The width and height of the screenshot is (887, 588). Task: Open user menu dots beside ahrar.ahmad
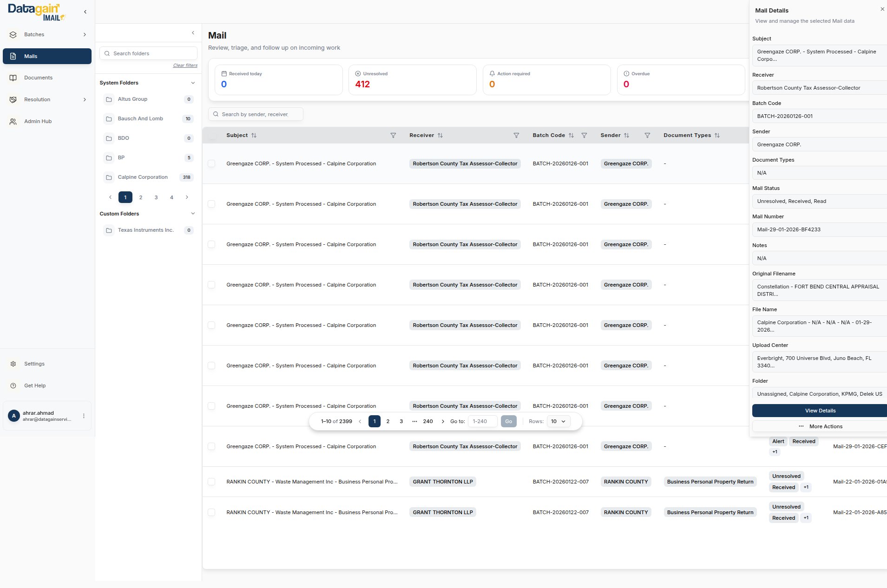pyautogui.click(x=84, y=416)
